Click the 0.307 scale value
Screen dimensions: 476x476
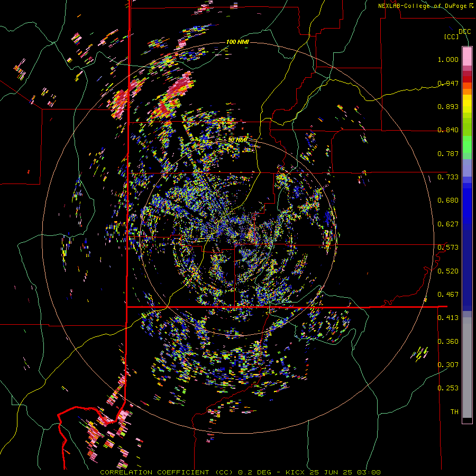pos(448,364)
